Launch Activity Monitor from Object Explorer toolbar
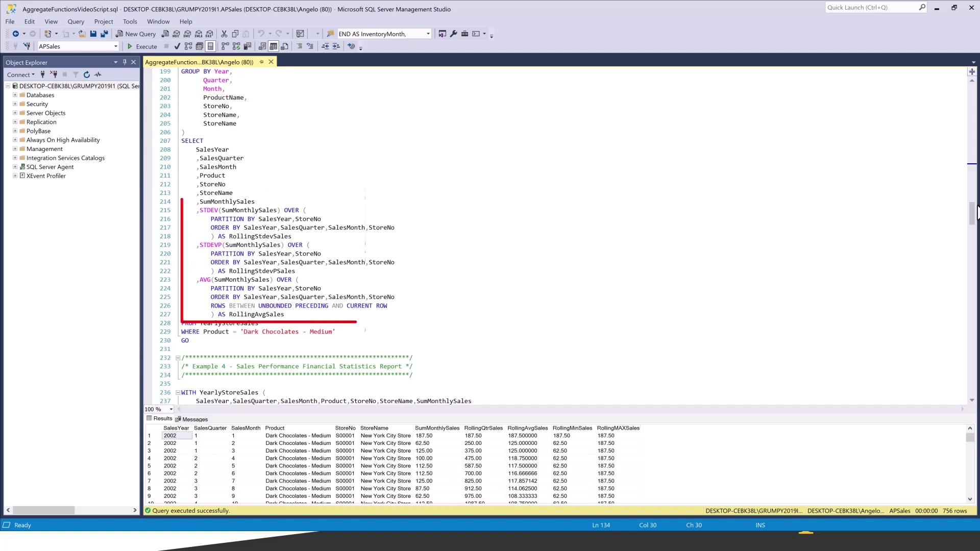Screen dimensions: 980x551 tap(98, 74)
